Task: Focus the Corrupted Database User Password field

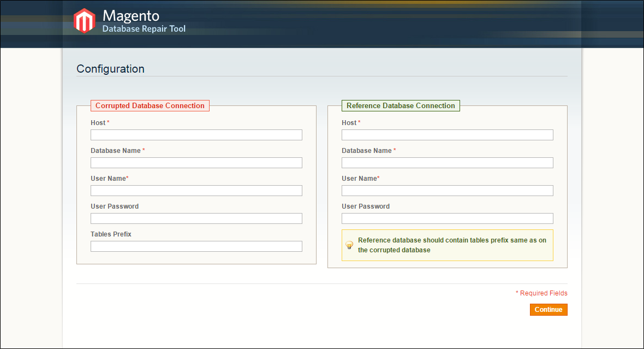Action: (x=196, y=218)
